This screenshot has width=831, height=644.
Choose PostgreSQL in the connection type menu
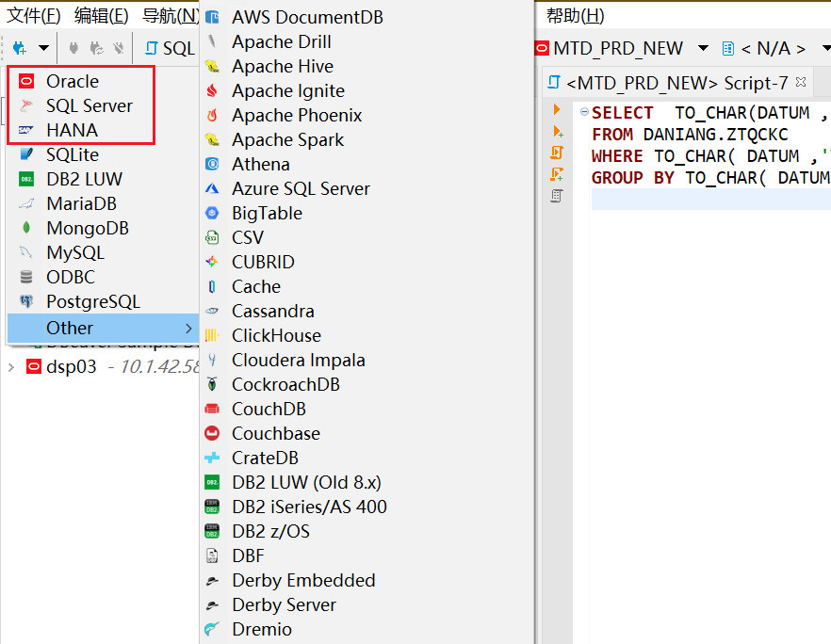click(92, 301)
